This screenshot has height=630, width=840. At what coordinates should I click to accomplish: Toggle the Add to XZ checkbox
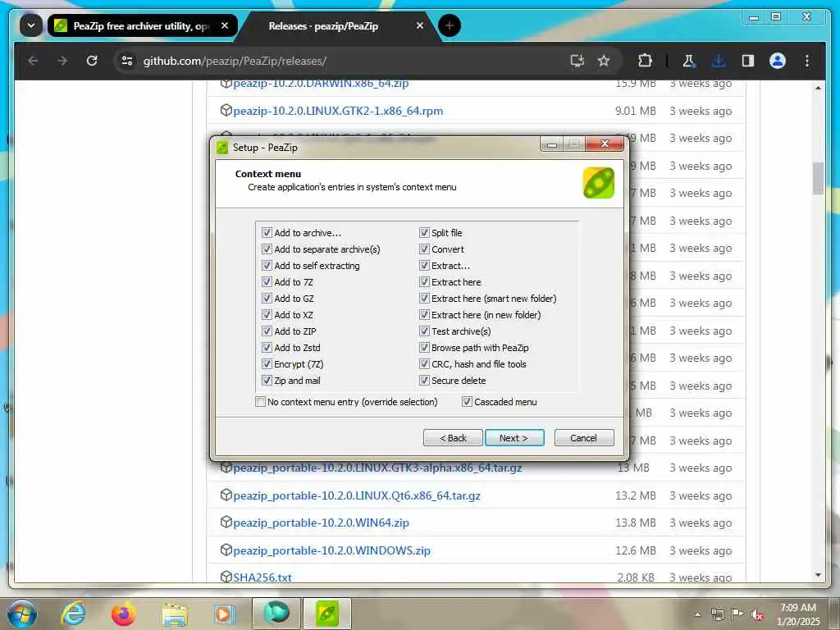point(267,315)
